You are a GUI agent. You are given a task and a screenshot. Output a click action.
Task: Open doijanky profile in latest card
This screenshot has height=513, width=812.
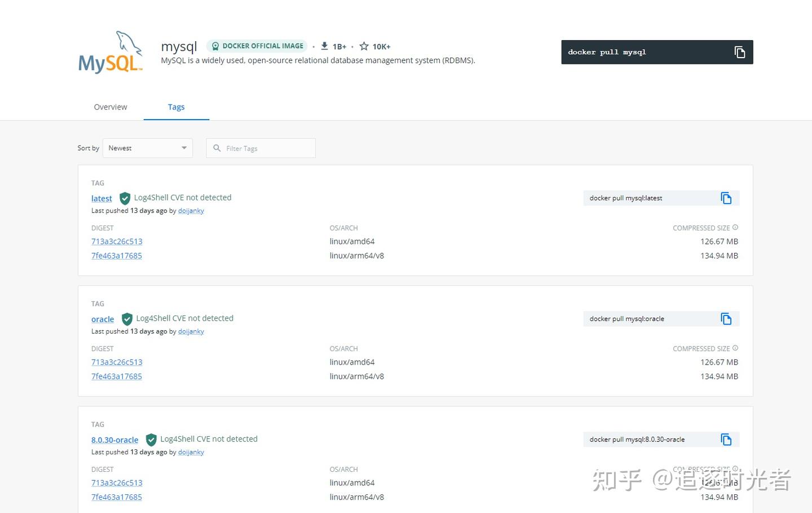pyautogui.click(x=191, y=211)
